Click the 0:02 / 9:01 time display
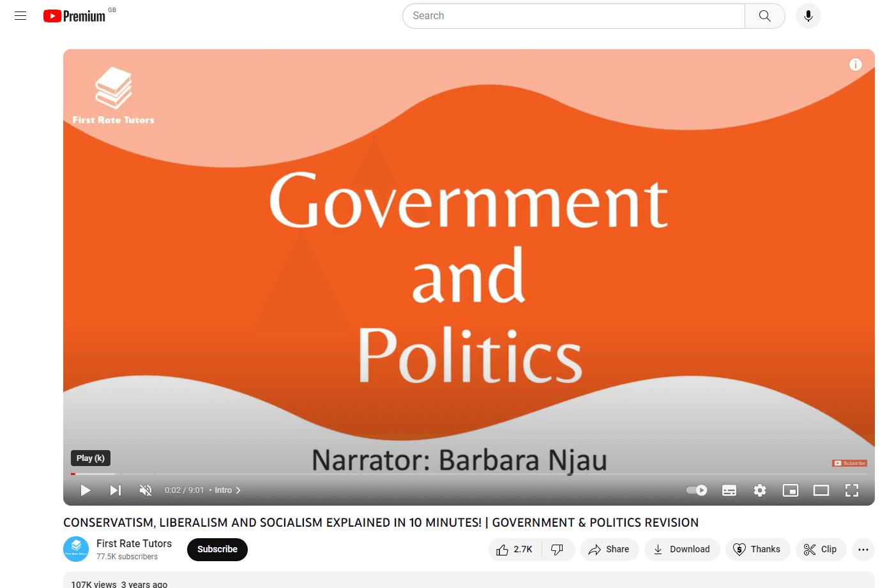The image size is (887, 588). [x=184, y=490]
